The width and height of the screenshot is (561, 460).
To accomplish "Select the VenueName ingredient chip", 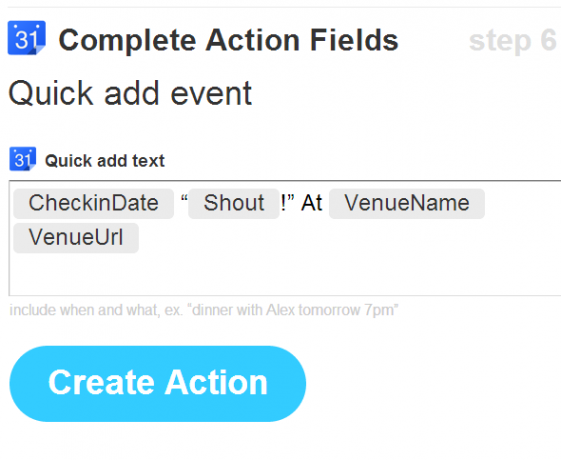I will (407, 203).
